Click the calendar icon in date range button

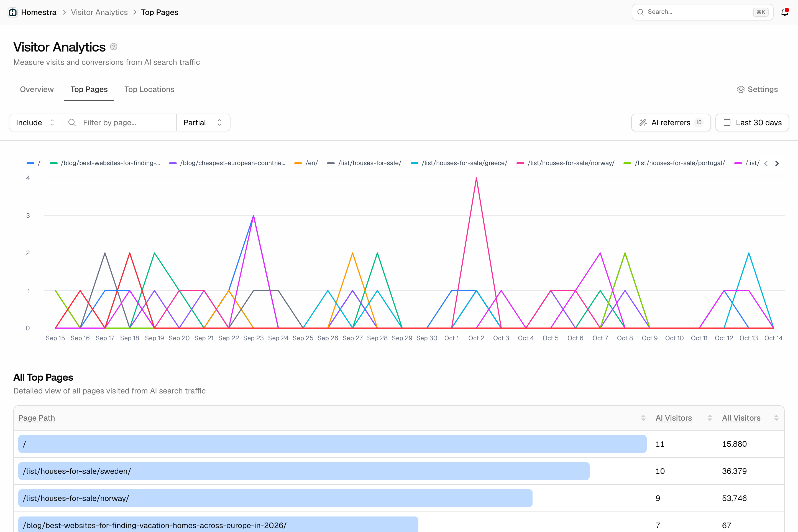click(x=727, y=122)
